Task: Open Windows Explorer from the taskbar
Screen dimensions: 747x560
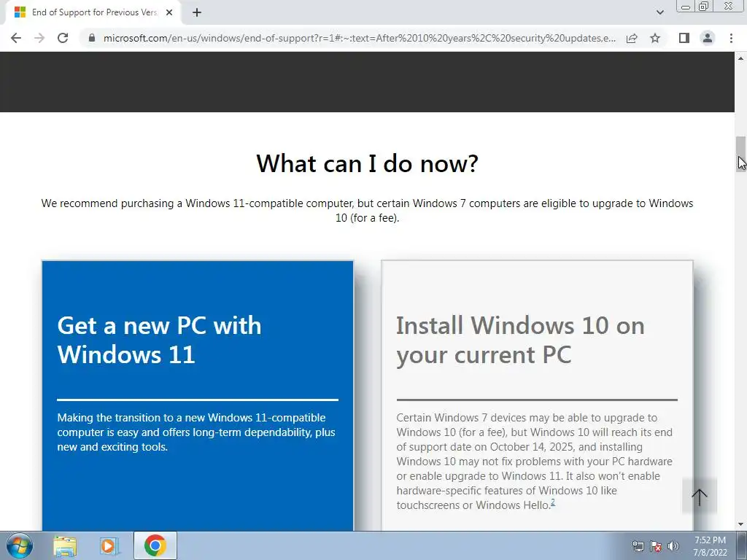Action: (65, 545)
